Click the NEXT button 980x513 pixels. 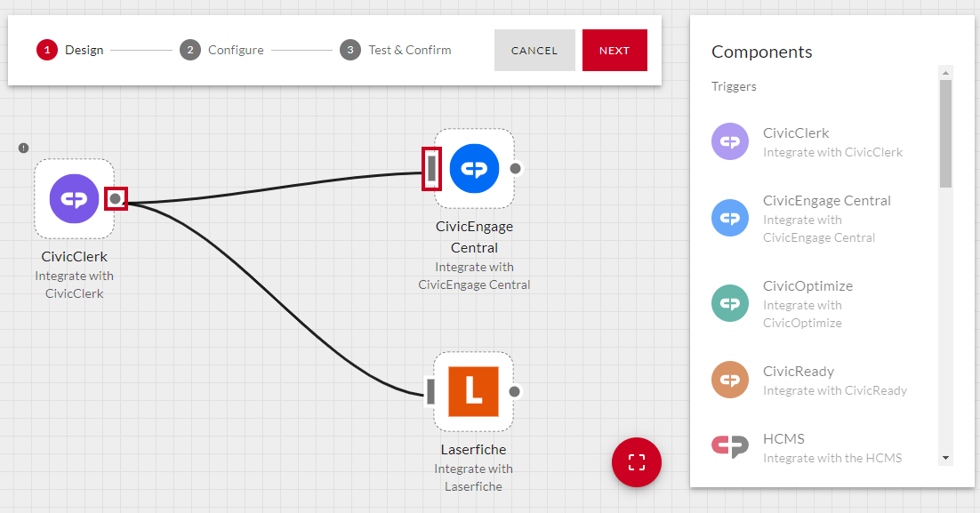pyautogui.click(x=615, y=50)
